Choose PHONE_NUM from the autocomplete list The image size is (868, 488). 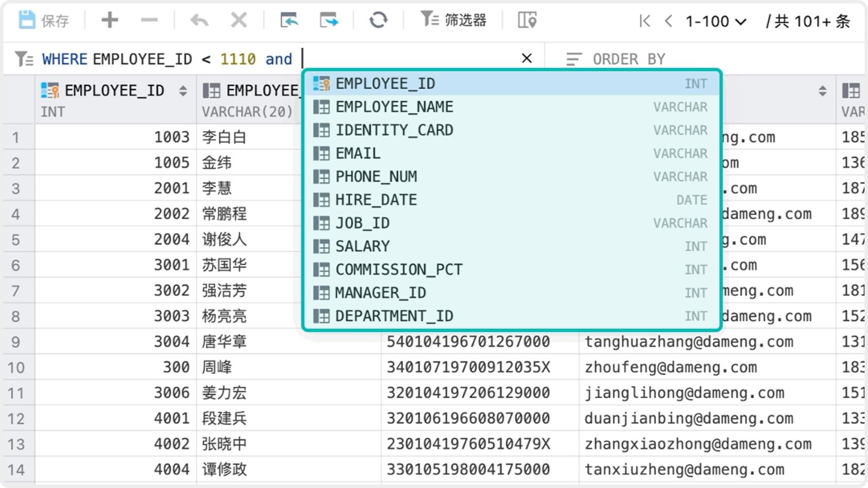[x=512, y=176]
